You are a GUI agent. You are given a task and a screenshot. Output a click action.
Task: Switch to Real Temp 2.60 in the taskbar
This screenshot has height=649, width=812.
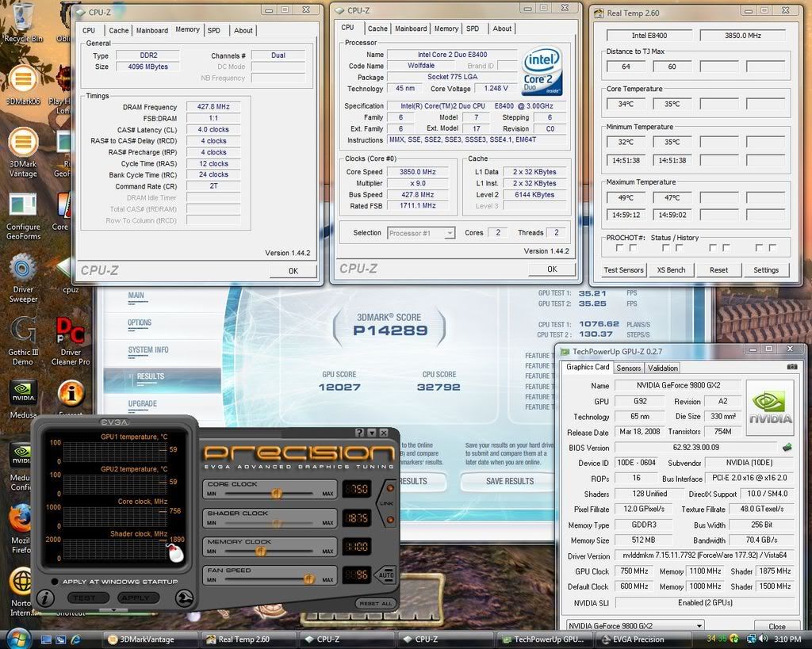tap(249, 639)
